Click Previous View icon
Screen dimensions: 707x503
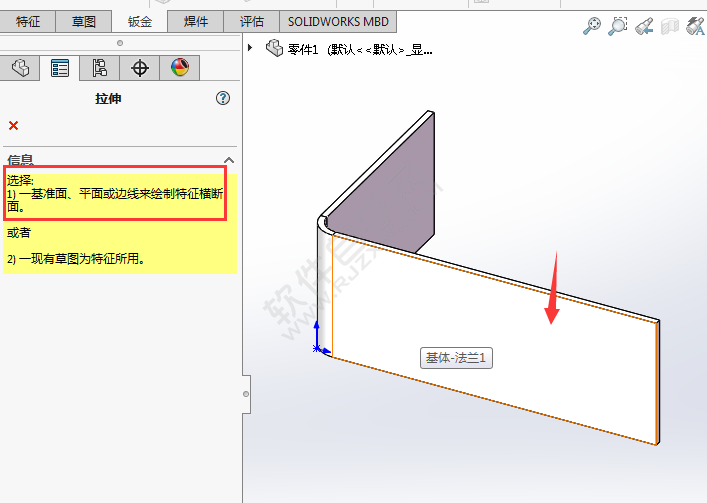tap(644, 26)
